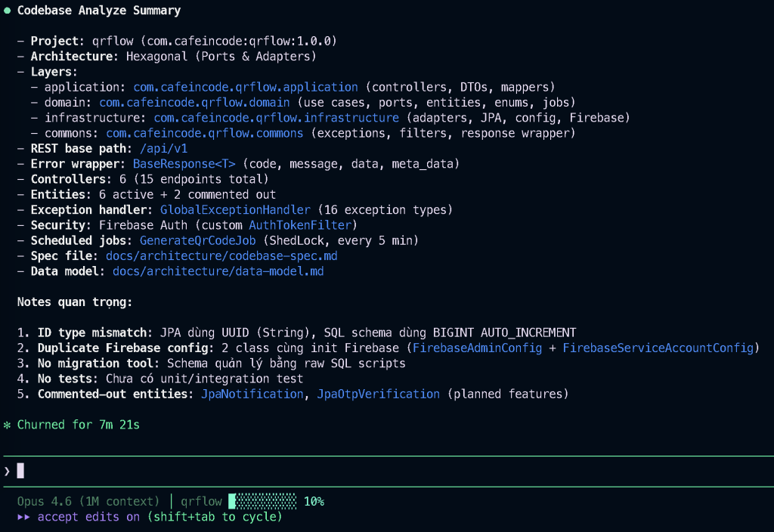Click the green bullet beside Codebase Analyze Summary
774x532 pixels.
[7, 11]
